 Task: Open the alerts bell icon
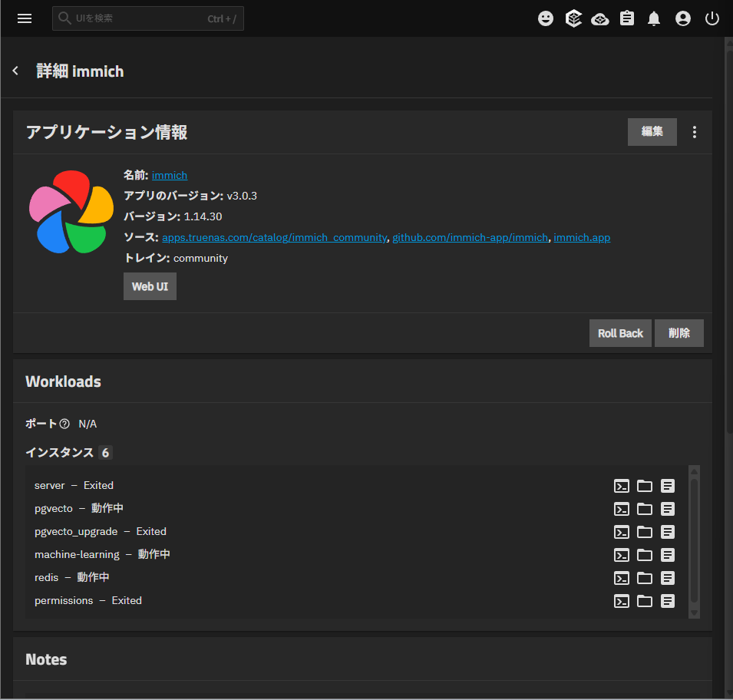point(654,18)
